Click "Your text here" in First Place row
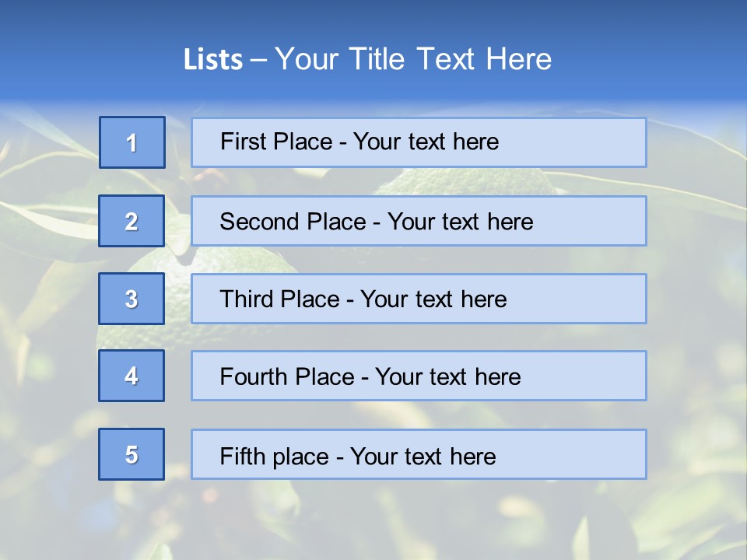The height and width of the screenshot is (560, 747). click(x=426, y=142)
